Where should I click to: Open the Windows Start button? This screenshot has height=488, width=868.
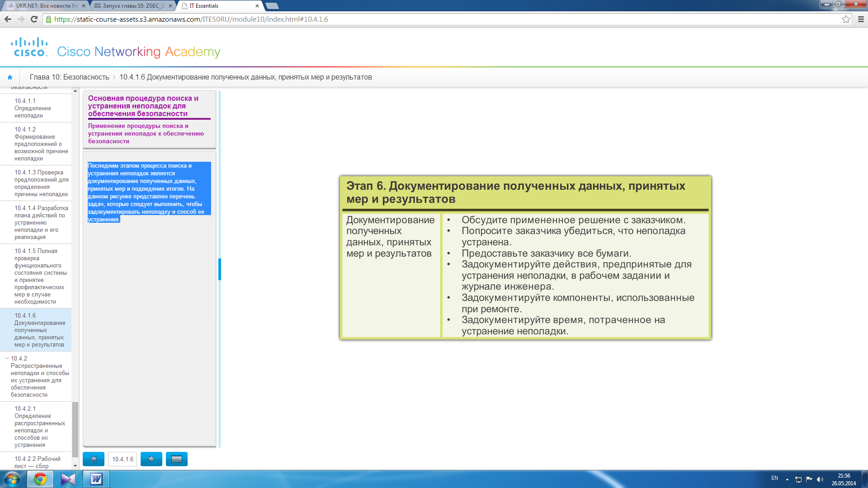click(12, 479)
